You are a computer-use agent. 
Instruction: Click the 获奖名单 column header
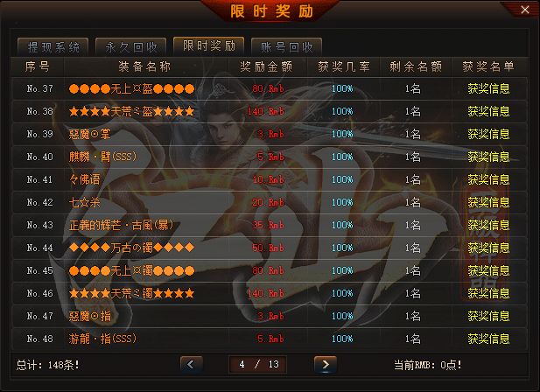tap(488, 66)
